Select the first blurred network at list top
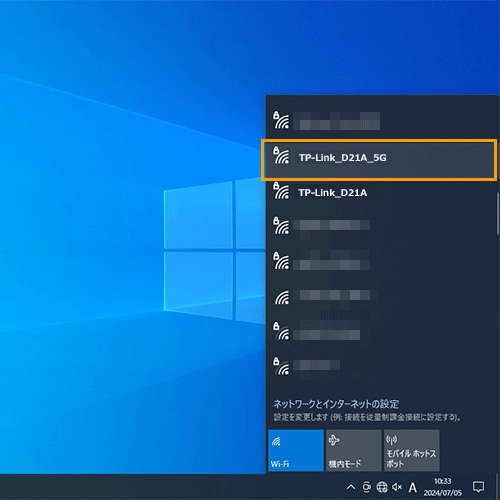The image size is (500, 500). click(x=381, y=121)
